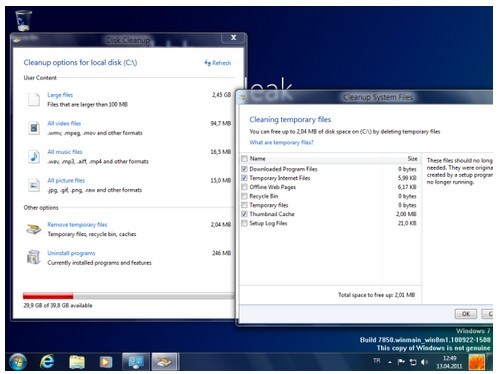Image resolution: width=502 pixels, height=374 pixels.
Task: Click the Large files document icon
Action: point(34,99)
